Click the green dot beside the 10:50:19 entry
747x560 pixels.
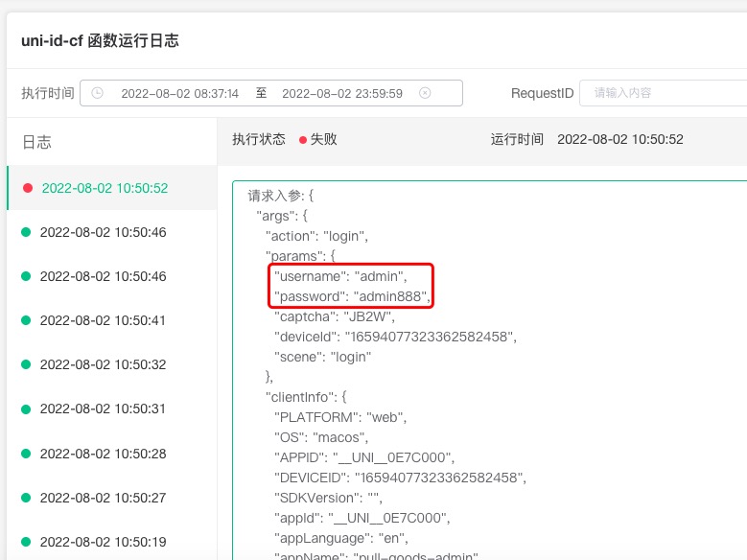click(27, 542)
